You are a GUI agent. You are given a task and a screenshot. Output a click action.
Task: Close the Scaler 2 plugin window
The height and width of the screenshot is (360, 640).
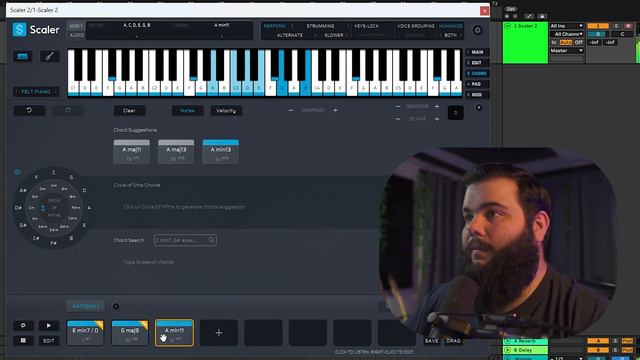[484, 11]
